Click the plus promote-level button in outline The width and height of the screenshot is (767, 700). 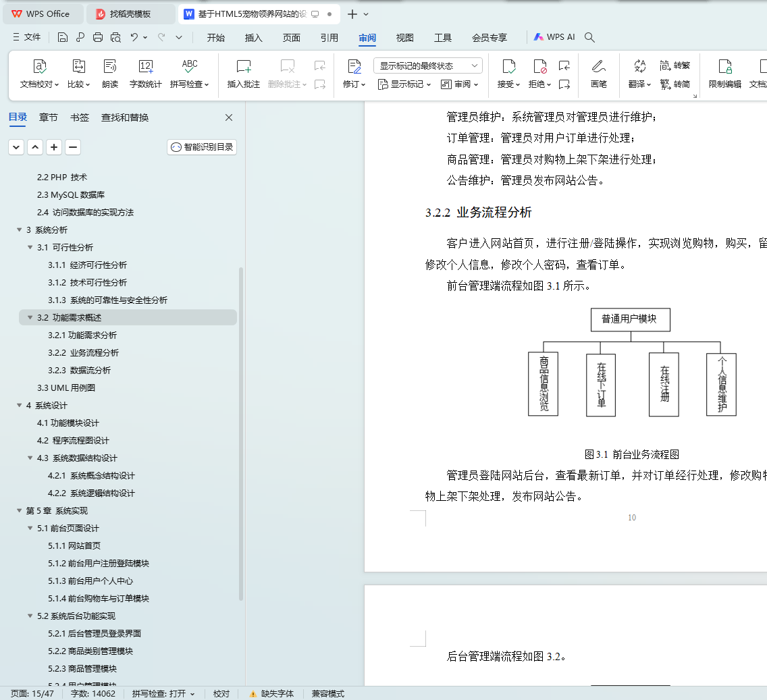[x=54, y=147]
